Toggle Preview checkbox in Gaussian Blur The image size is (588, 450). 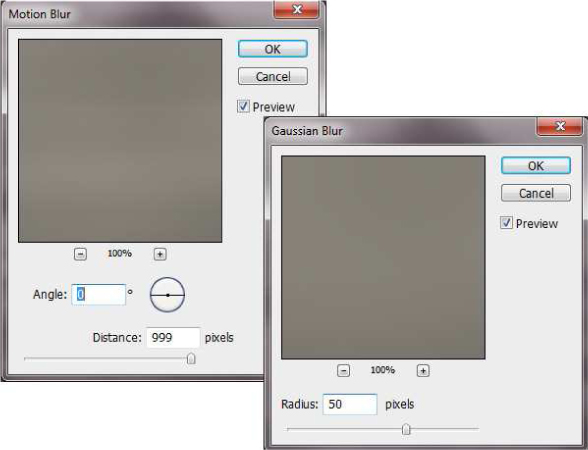pyautogui.click(x=506, y=223)
